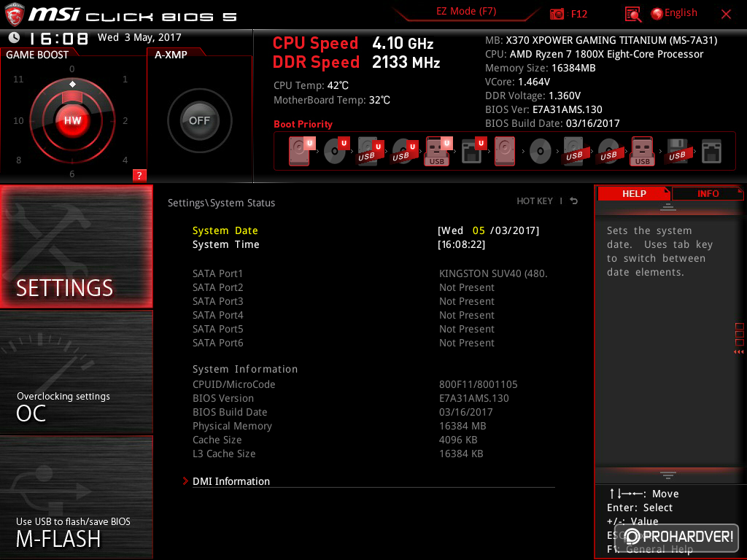Click the globe language icon
The image size is (747, 560).
tap(657, 14)
